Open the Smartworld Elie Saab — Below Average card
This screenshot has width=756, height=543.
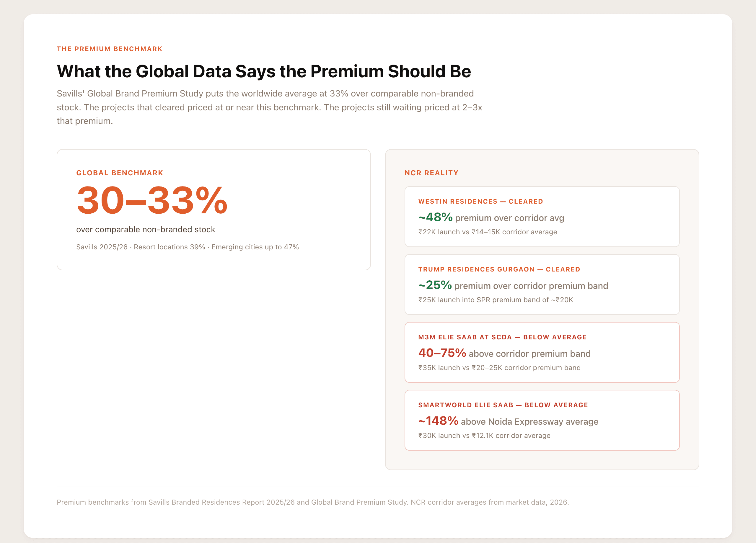point(542,420)
